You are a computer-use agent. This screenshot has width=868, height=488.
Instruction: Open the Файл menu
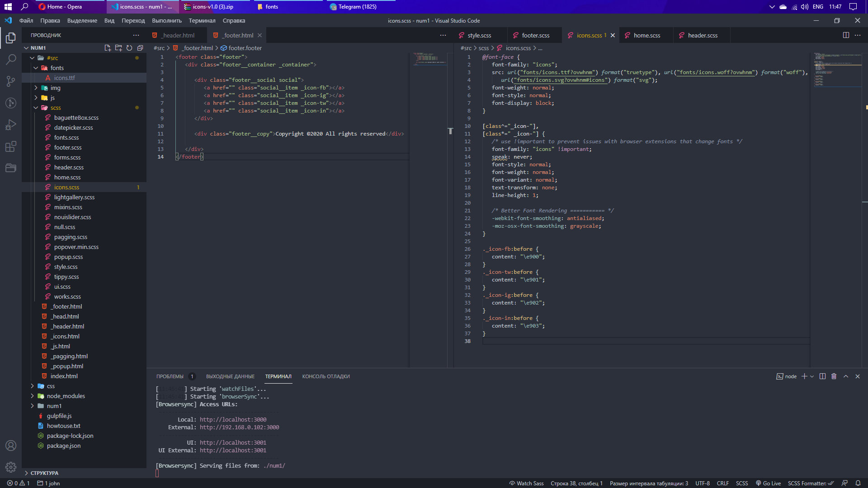(26, 20)
